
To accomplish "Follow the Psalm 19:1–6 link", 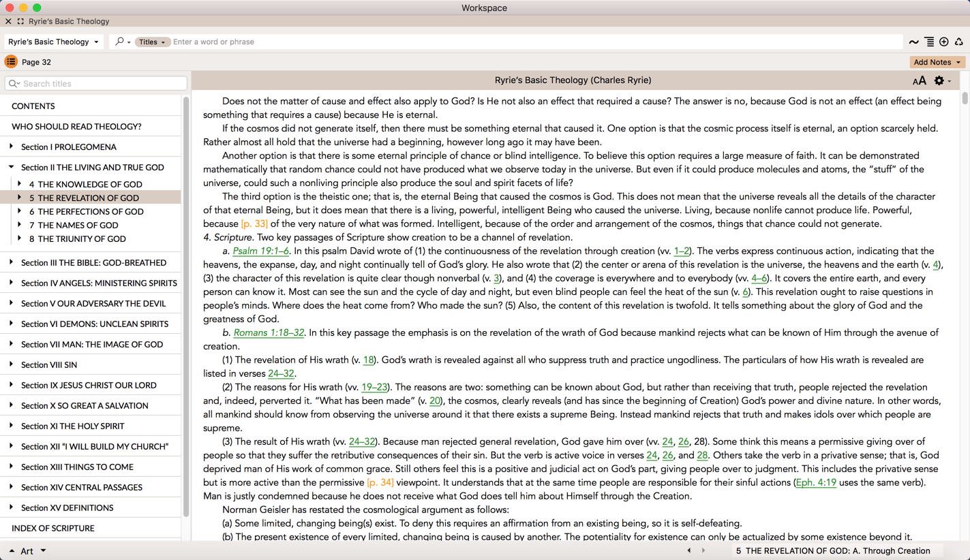I will [x=261, y=251].
